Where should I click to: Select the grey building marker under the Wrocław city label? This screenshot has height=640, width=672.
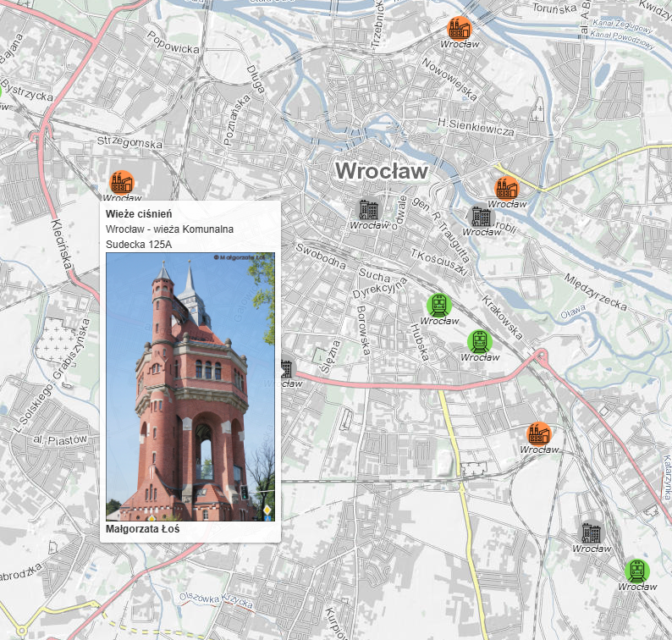tap(368, 210)
